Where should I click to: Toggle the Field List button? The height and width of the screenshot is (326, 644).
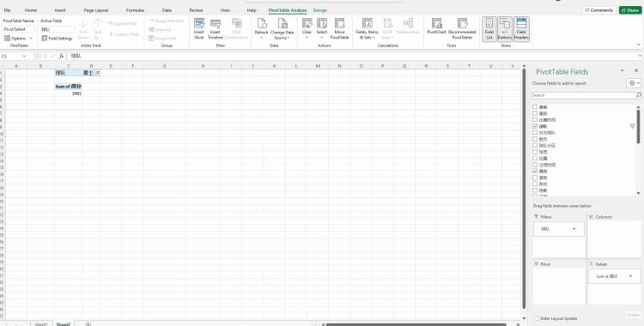tap(489, 29)
